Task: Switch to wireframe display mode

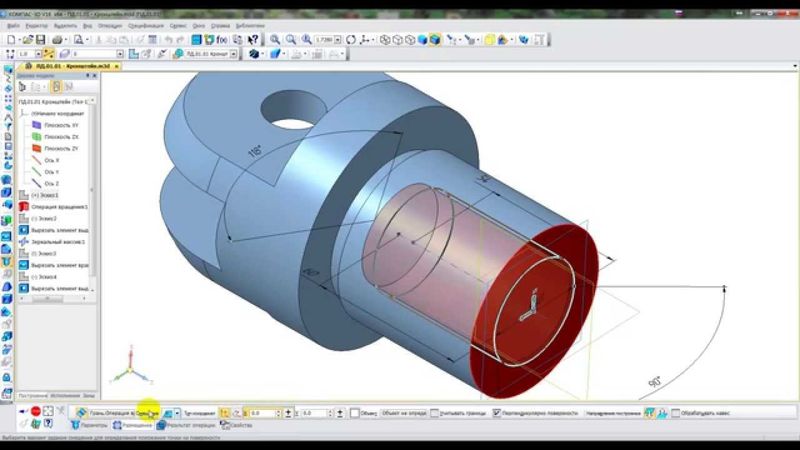Action: click(385, 39)
